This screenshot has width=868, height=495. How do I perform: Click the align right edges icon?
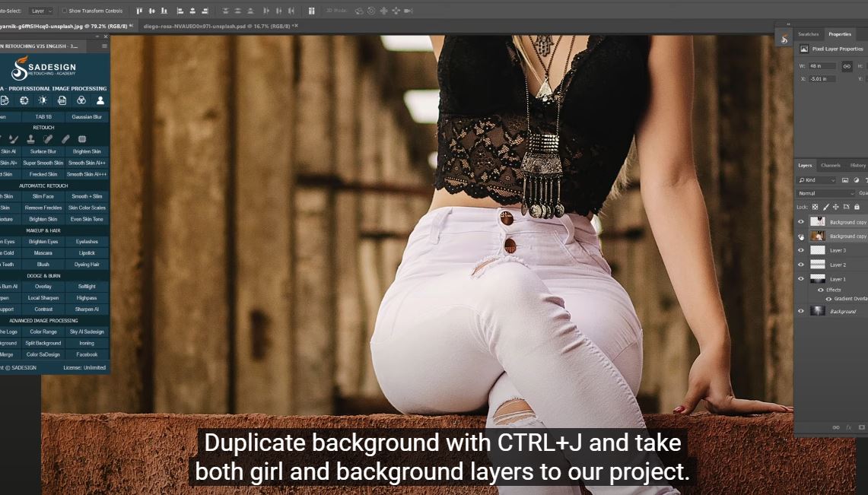click(205, 11)
